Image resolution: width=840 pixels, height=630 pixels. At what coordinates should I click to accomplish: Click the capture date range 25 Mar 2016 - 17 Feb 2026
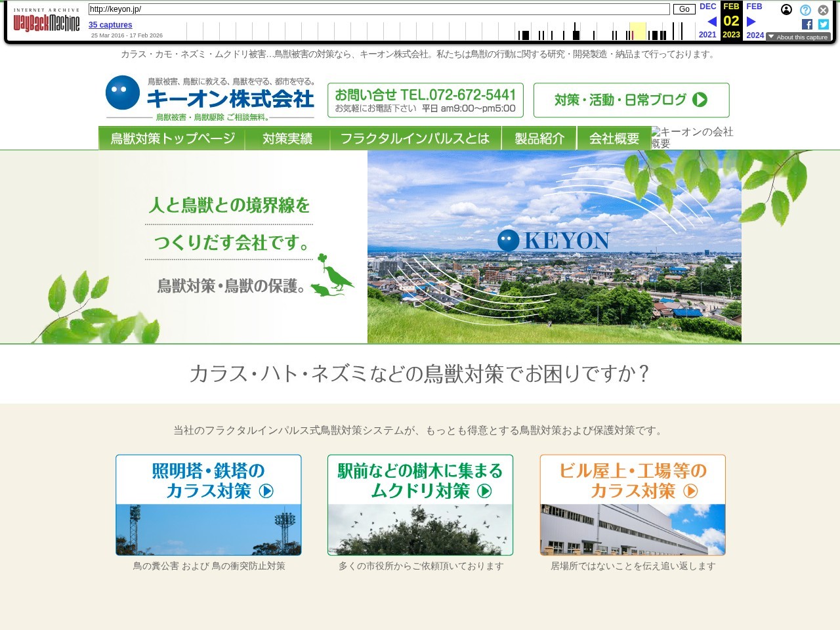[127, 35]
